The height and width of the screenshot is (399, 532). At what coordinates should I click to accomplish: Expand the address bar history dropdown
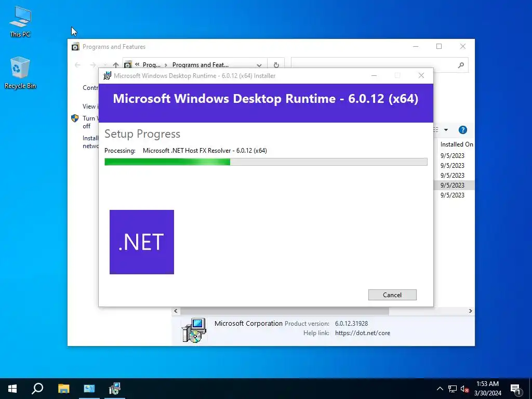[259, 65]
